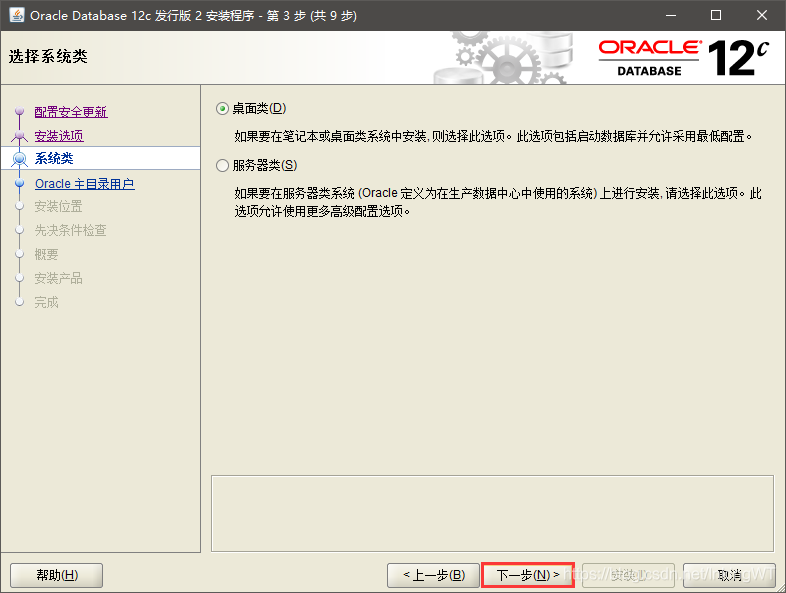Minimize the Oracle installer window
The image size is (786, 593).
tap(671, 16)
